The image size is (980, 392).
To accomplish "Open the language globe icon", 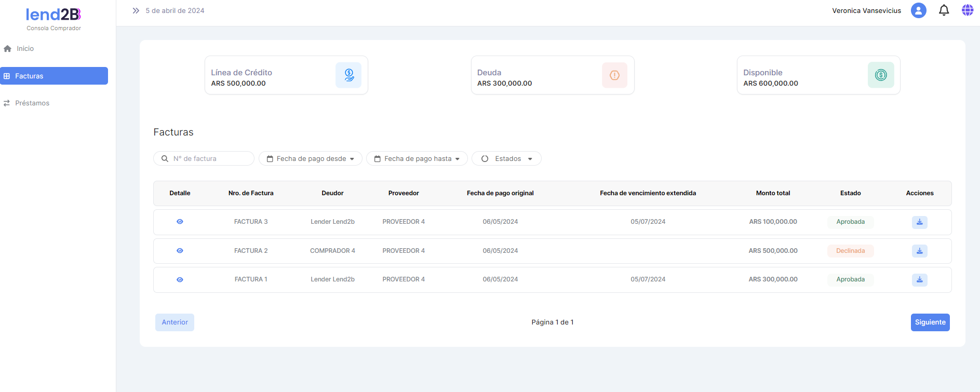I will [x=967, y=10].
